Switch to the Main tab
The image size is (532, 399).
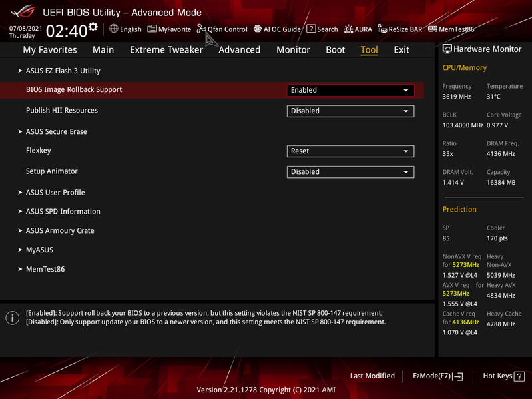(x=103, y=50)
